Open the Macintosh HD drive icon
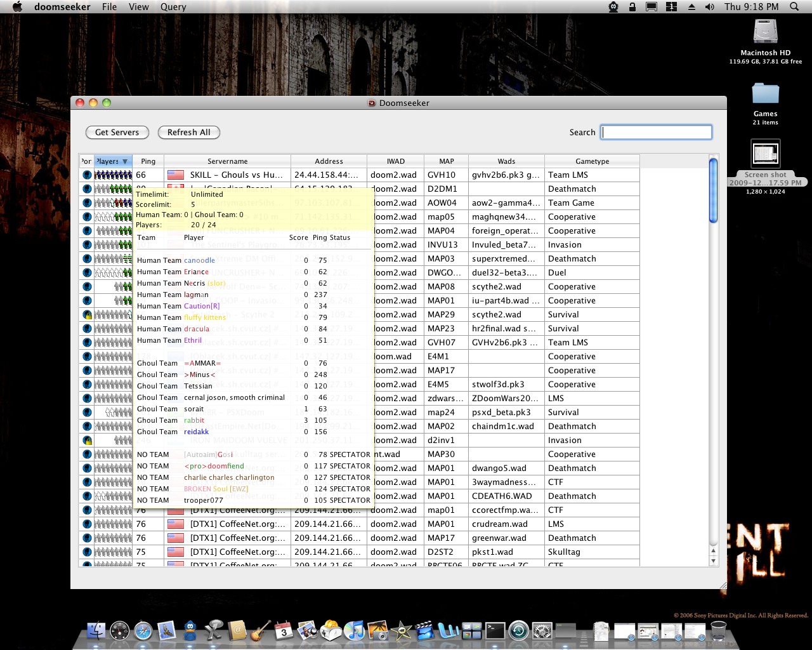The width and height of the screenshot is (812, 650). point(765,32)
